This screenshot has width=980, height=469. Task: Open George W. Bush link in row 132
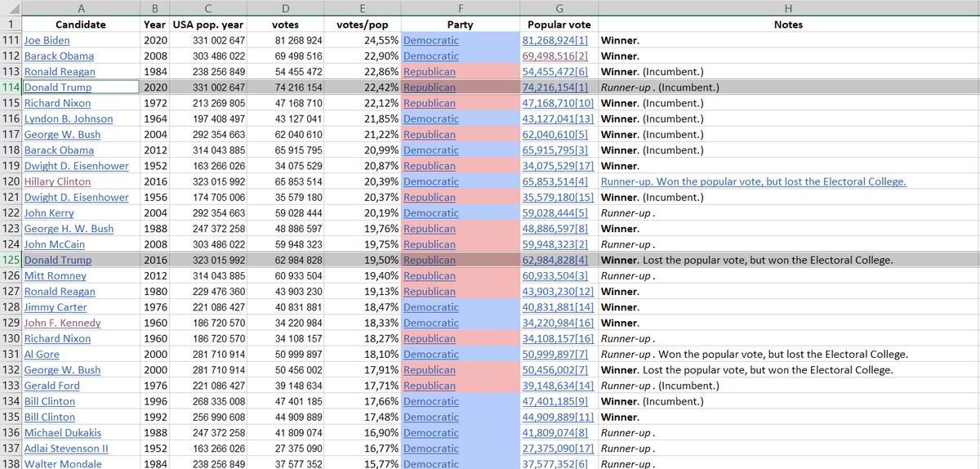point(63,370)
